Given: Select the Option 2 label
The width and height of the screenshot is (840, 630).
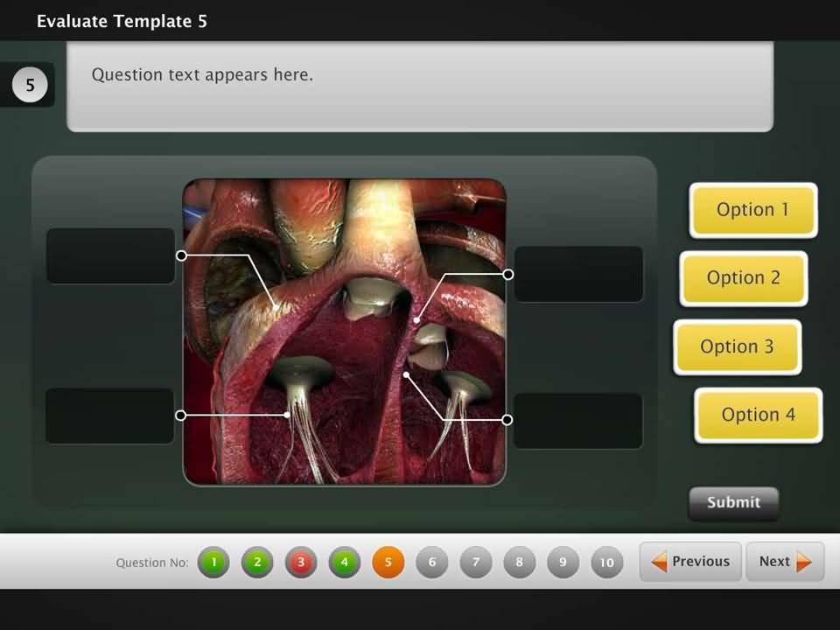Looking at the screenshot, I should pyautogui.click(x=743, y=278).
